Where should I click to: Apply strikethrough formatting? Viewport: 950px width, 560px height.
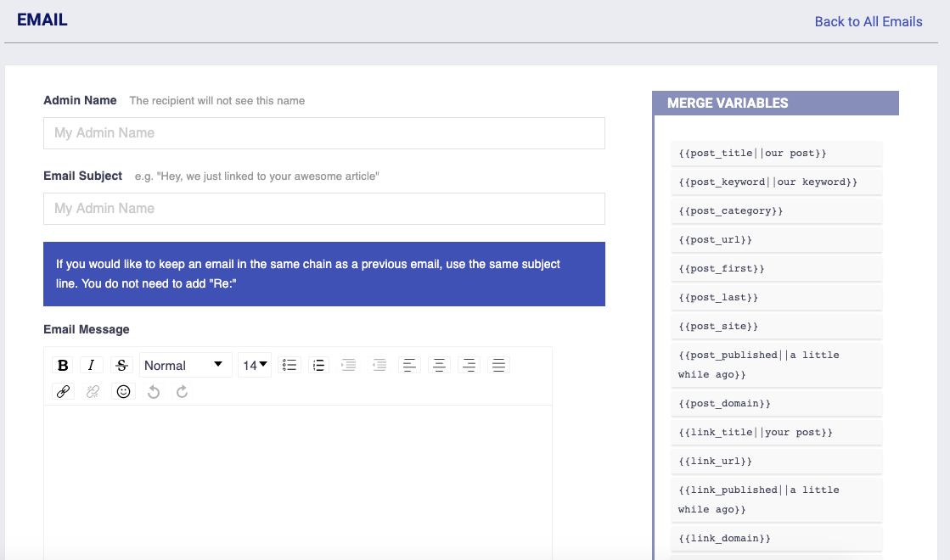point(121,365)
